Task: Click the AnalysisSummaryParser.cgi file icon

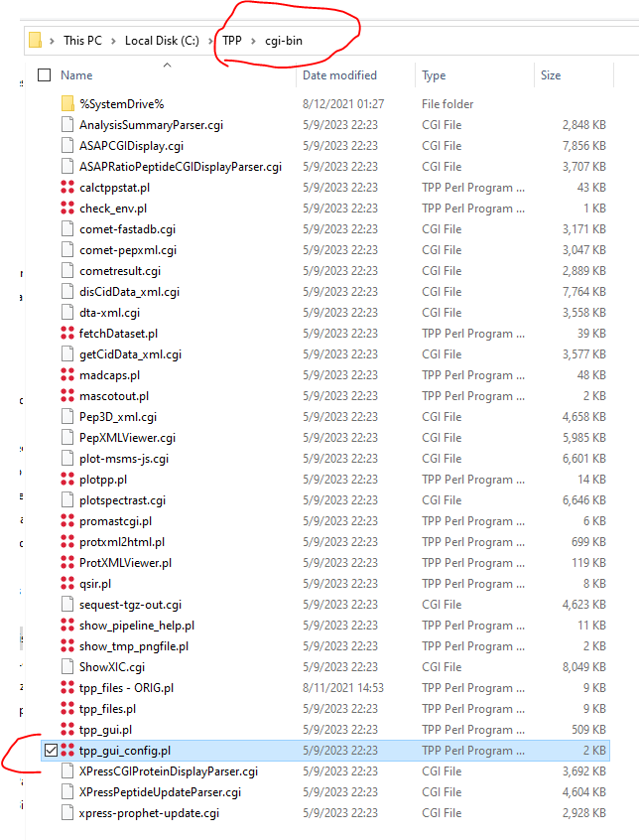Action: (67, 125)
